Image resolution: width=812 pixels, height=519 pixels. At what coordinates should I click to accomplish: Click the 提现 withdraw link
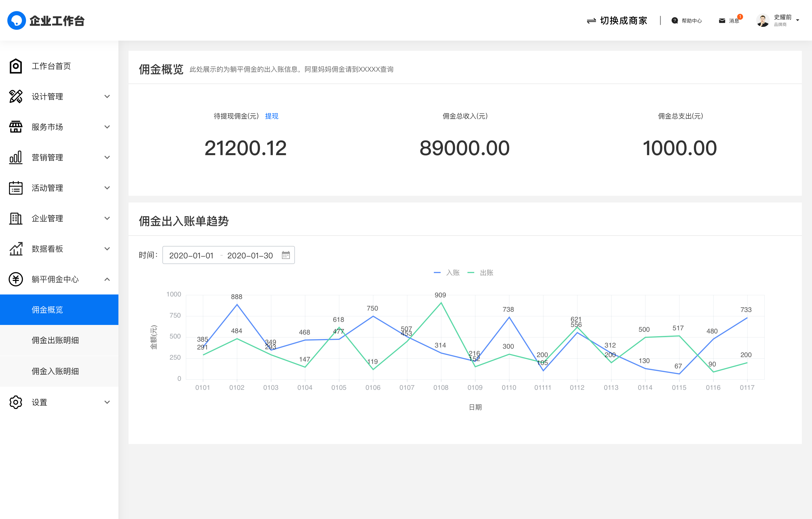pyautogui.click(x=272, y=116)
